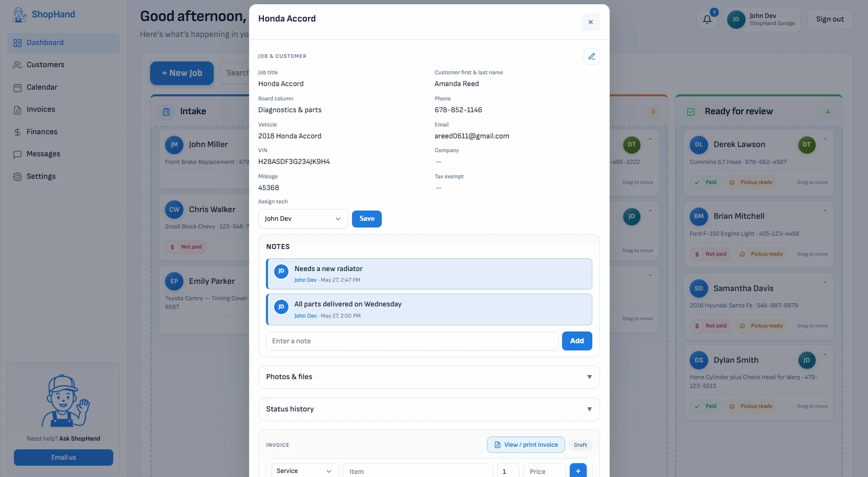Viewport: 868px width, 477px height.
Task: Toggle Pickup ready on Dylan Smith card
Action: coord(751,406)
